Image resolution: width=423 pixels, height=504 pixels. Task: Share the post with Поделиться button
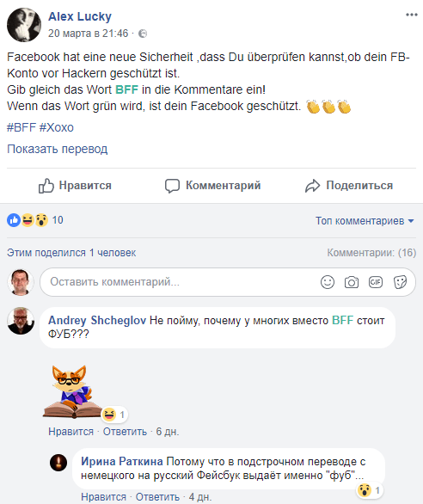pyautogui.click(x=349, y=186)
